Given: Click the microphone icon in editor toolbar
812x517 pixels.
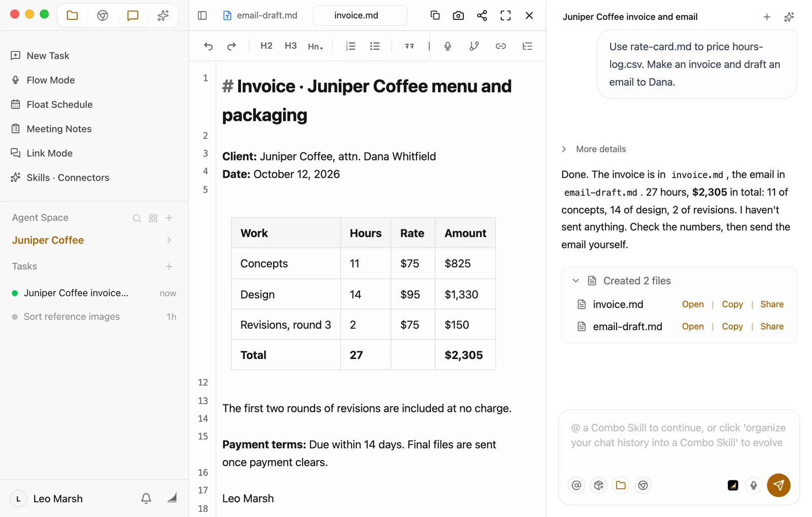Looking at the screenshot, I should coord(448,46).
